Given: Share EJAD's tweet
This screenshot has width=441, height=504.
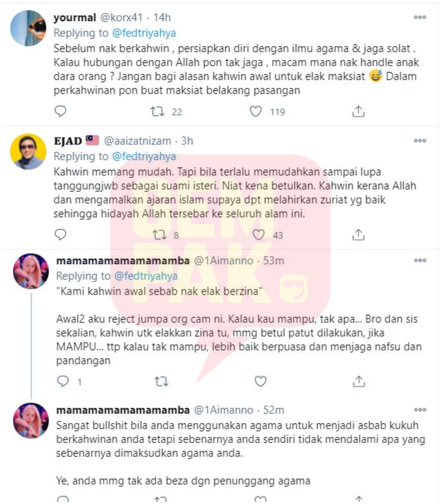Looking at the screenshot, I should pyautogui.click(x=358, y=235).
